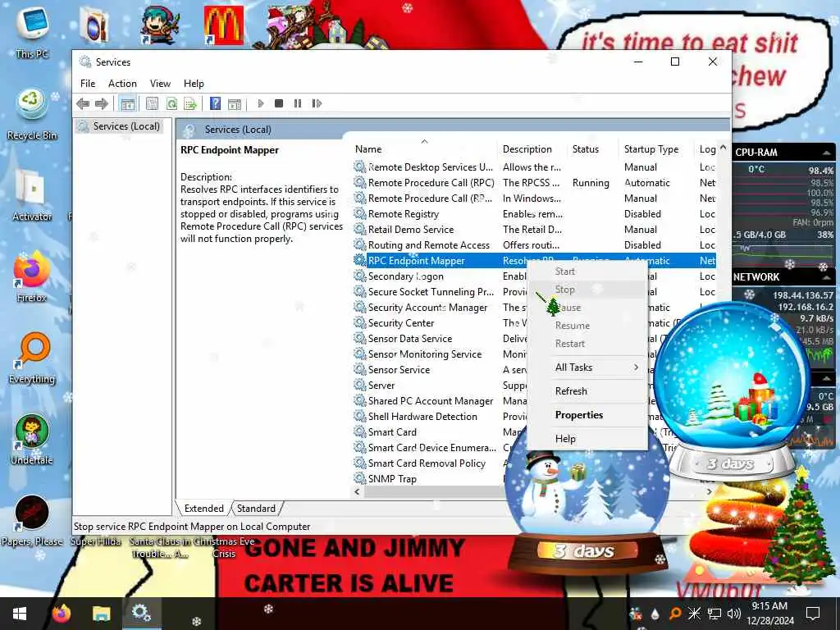Click the services list scroll-up arrow

click(x=723, y=148)
